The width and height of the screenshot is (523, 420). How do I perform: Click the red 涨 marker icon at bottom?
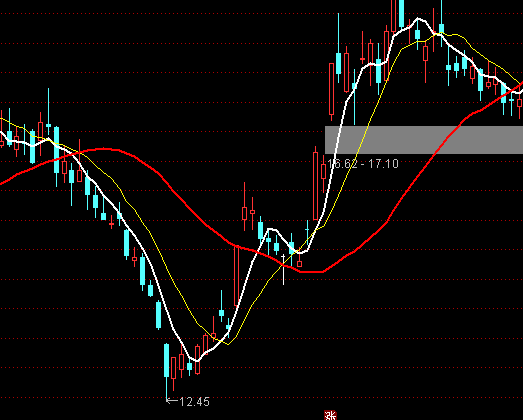(330, 415)
